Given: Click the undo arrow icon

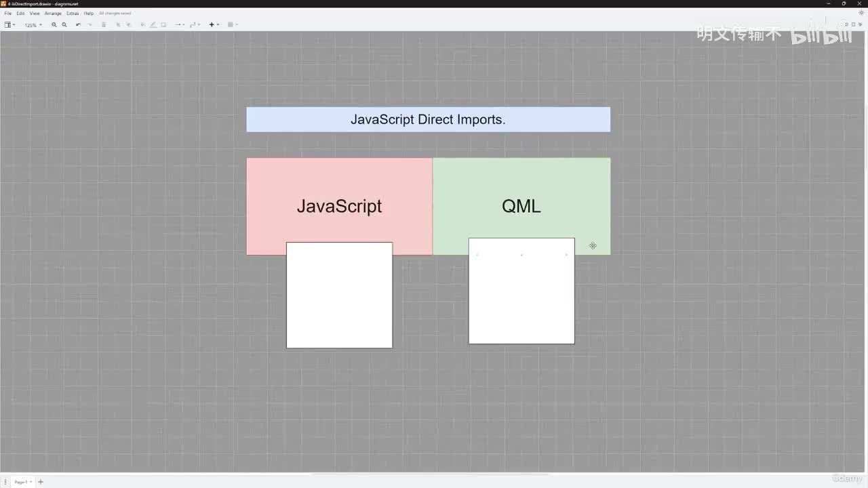Looking at the screenshot, I should point(79,24).
